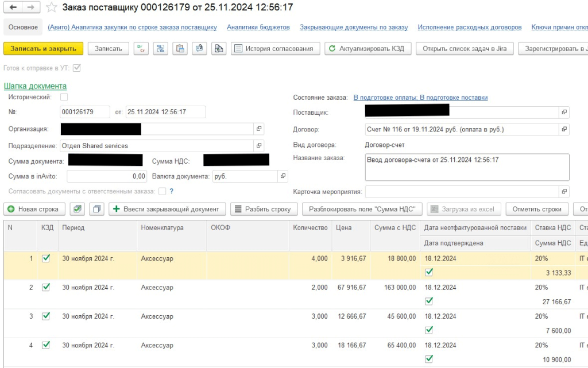Open the Состояние заказа status link

420,98
